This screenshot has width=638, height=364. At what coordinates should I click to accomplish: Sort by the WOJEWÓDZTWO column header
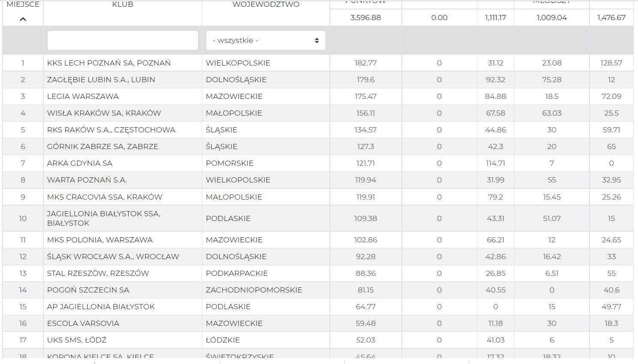[266, 4]
